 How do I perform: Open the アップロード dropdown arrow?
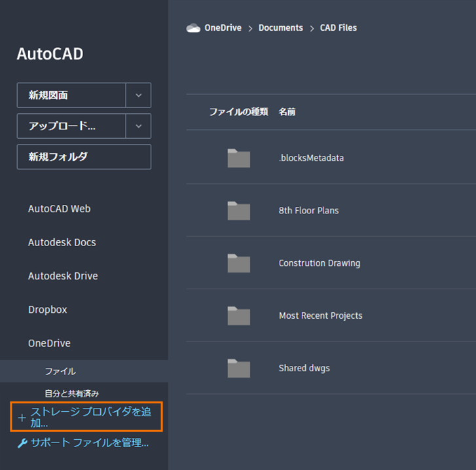(x=138, y=126)
